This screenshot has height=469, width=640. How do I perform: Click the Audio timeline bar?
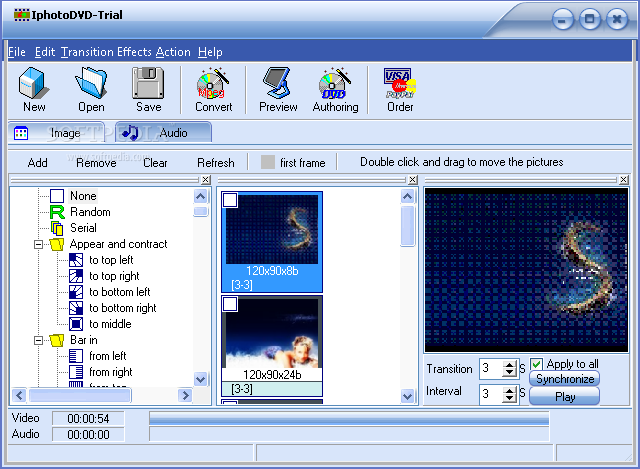(349, 434)
